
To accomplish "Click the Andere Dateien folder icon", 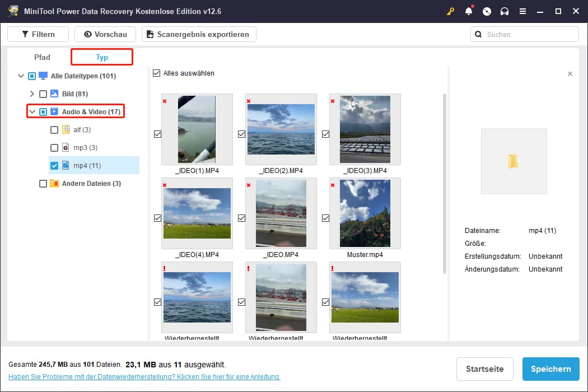I will point(54,184).
